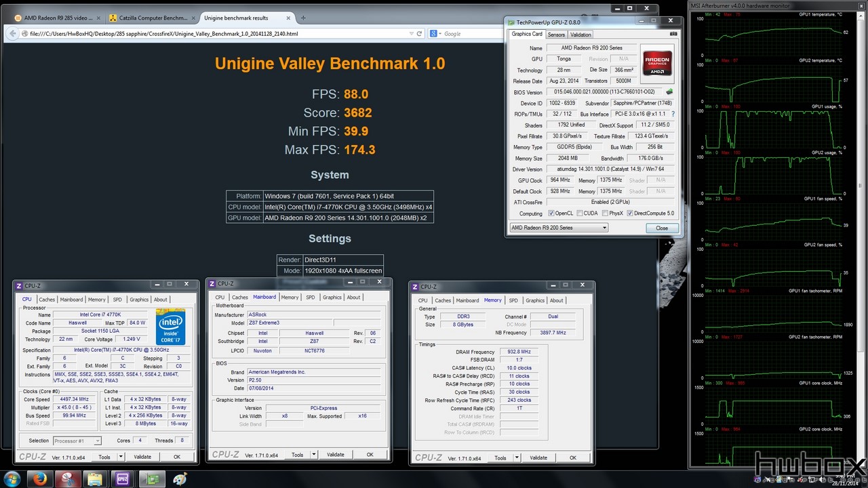
Task: Click the Close button in GPU-Z
Action: point(662,228)
